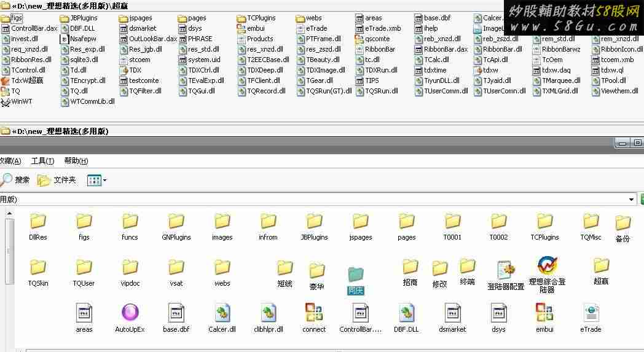Select WinWT in the top file list
Screen dimensions: 644x352
pos(17,101)
